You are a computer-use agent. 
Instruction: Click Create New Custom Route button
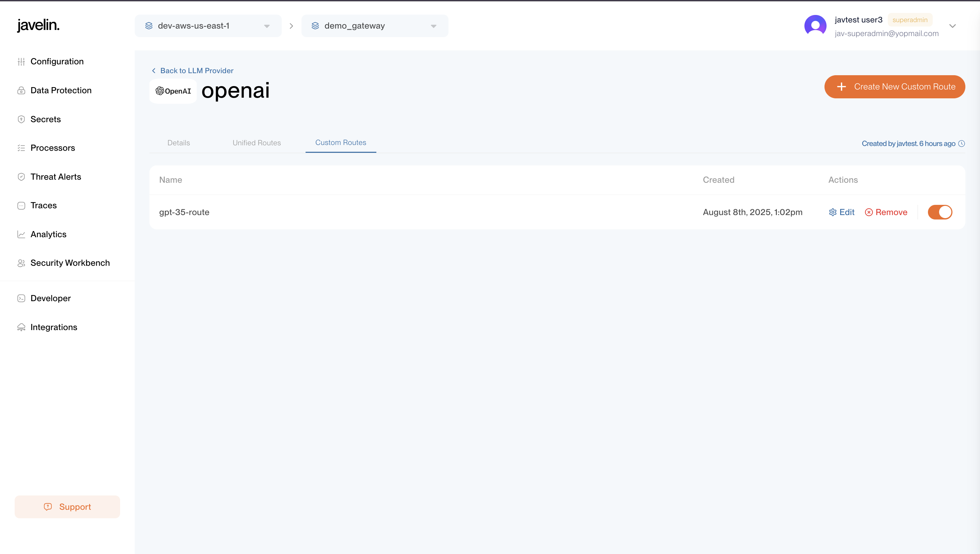(895, 87)
